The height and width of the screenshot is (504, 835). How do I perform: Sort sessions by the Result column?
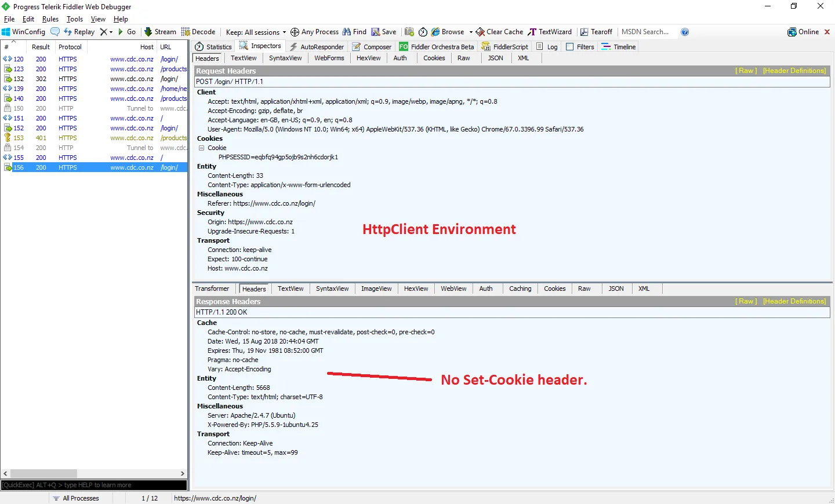click(x=41, y=47)
